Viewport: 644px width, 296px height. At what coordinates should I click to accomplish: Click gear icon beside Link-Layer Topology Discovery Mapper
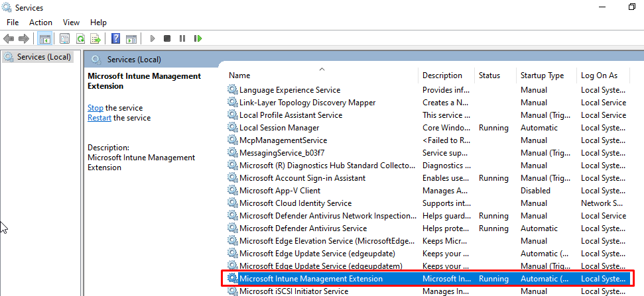pyautogui.click(x=233, y=103)
